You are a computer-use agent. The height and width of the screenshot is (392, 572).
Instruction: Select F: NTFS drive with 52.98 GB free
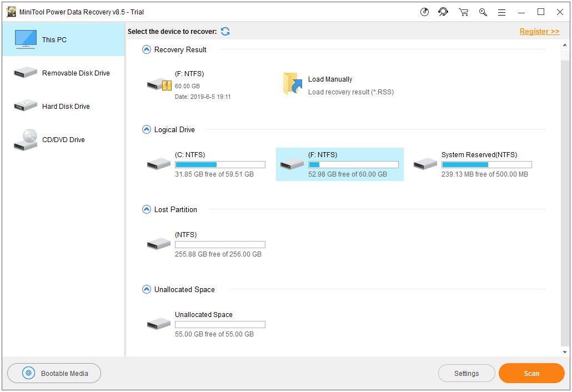point(340,164)
